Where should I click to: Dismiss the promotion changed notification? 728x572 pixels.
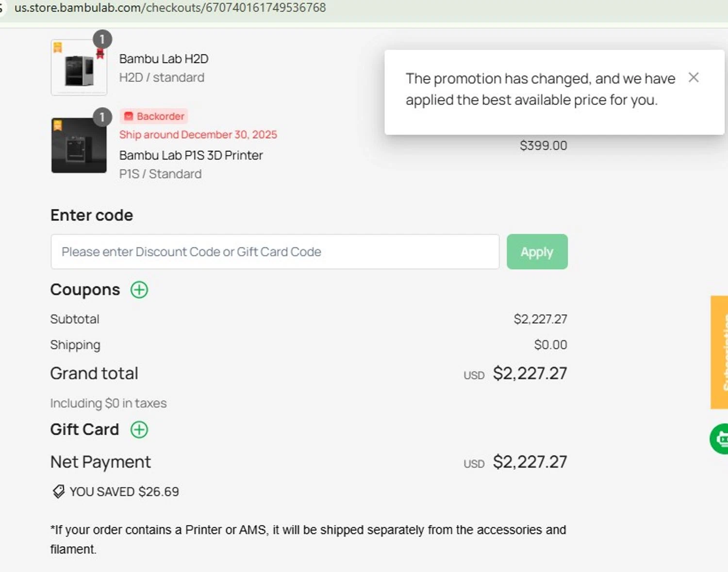click(694, 78)
